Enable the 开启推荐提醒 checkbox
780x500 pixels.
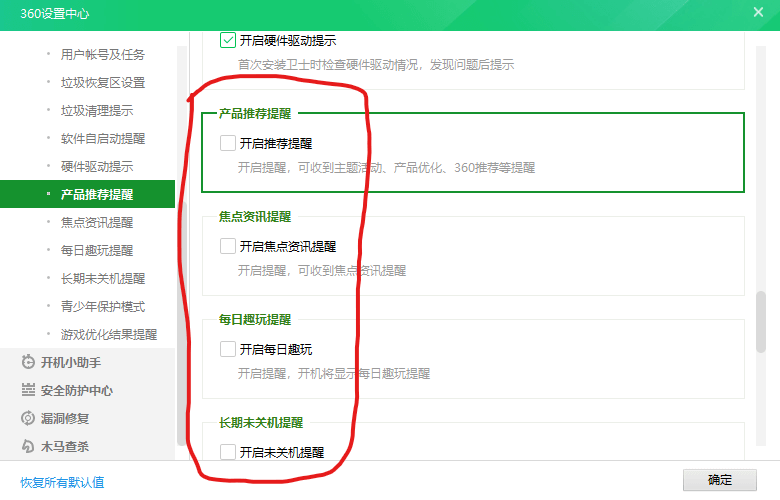228,143
